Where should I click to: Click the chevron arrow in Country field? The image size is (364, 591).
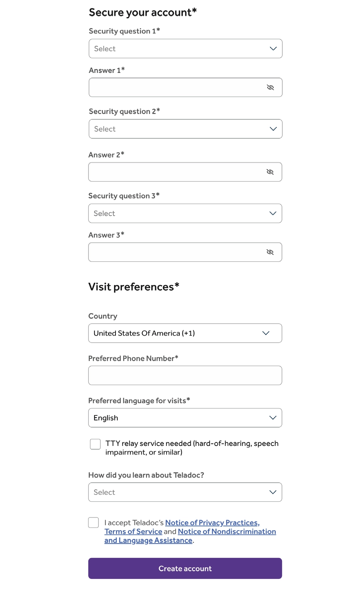pos(266,333)
